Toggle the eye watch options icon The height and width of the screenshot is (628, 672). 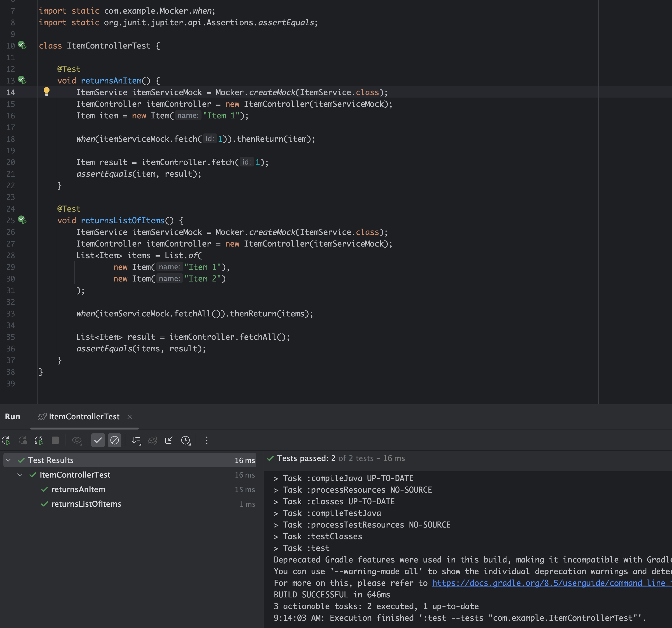(77, 440)
